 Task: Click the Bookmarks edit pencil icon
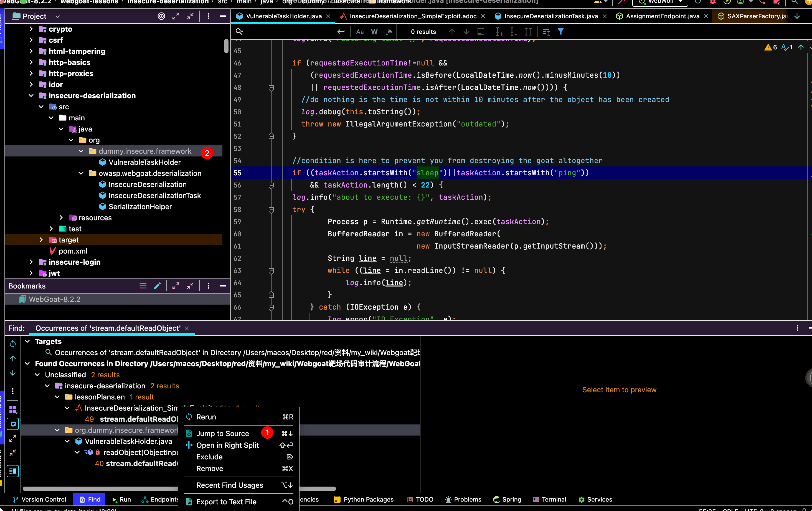(158, 286)
